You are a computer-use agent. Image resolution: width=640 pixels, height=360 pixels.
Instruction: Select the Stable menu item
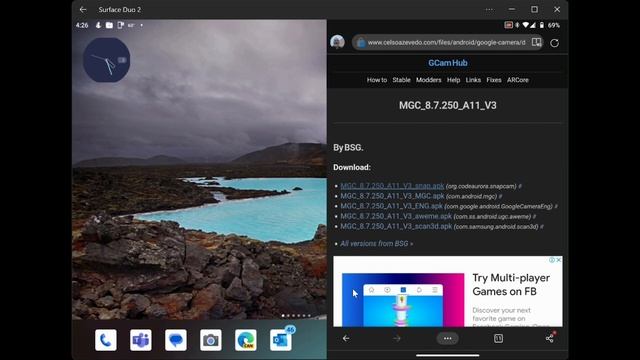click(x=401, y=80)
